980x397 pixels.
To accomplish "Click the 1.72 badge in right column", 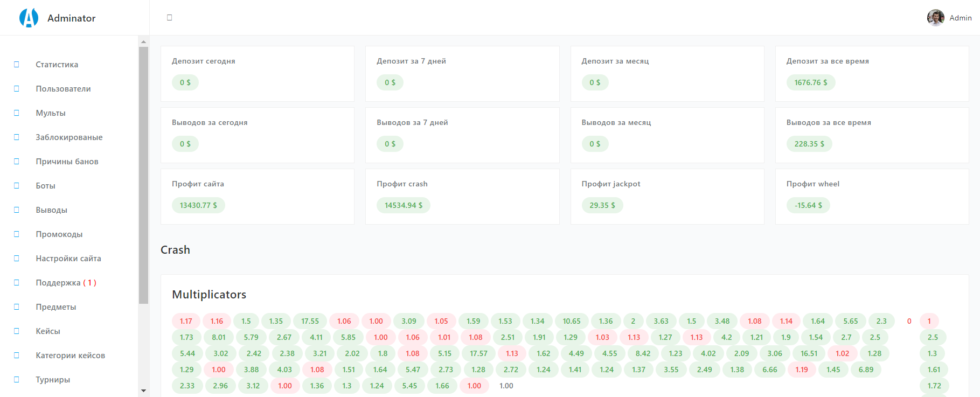I will click(934, 386).
